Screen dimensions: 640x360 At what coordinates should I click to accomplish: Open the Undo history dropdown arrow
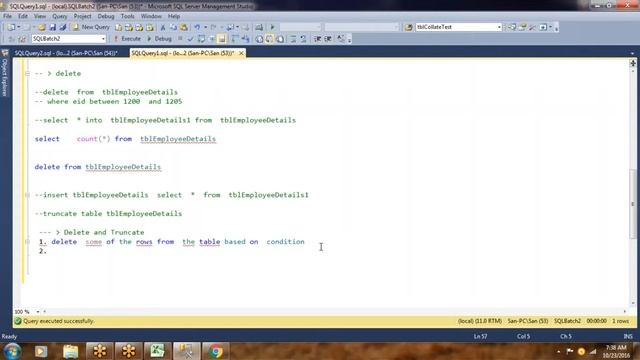click(x=205, y=27)
